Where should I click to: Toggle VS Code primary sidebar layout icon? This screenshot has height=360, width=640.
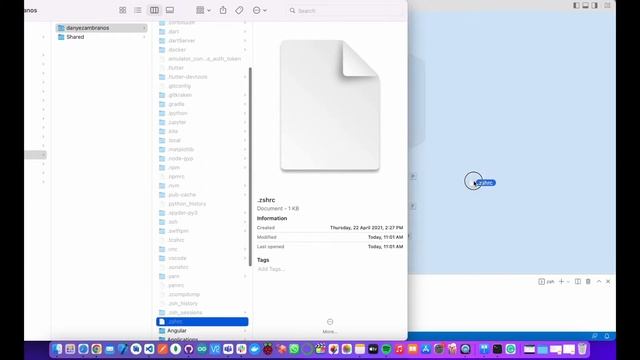coord(576,5)
